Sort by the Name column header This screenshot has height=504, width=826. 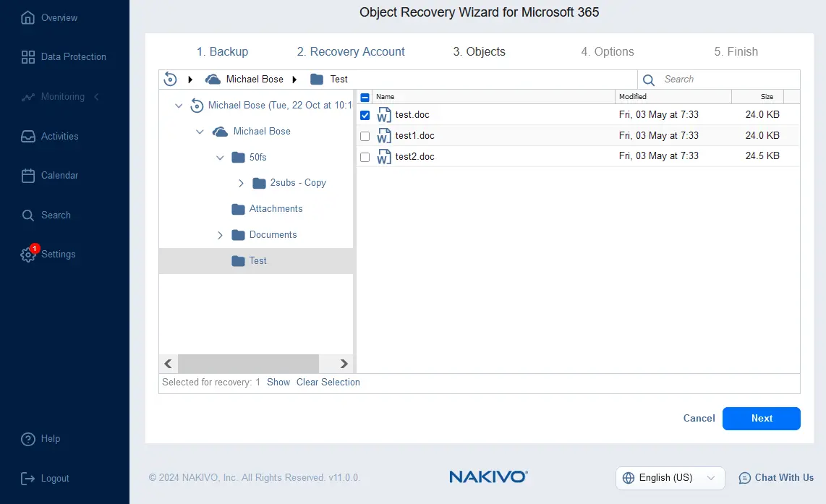pyautogui.click(x=493, y=97)
